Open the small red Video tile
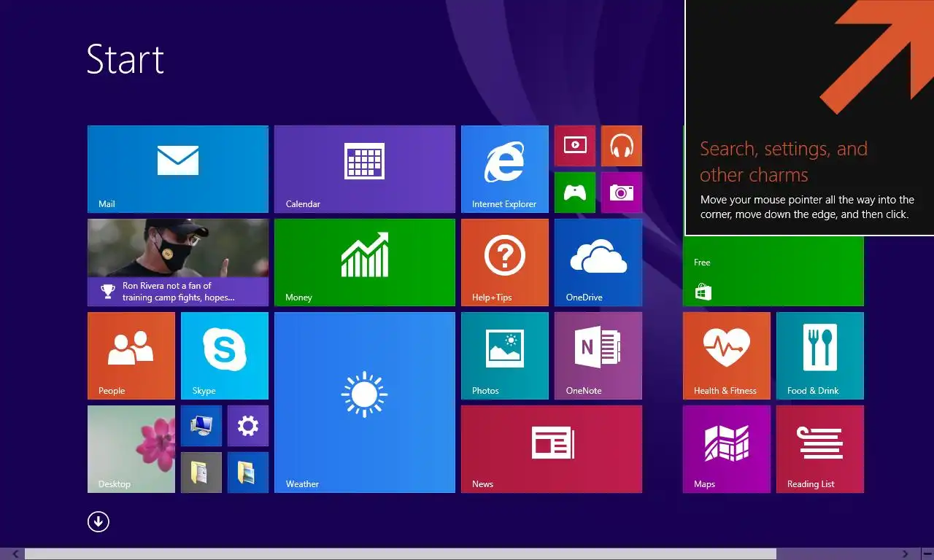 575,146
